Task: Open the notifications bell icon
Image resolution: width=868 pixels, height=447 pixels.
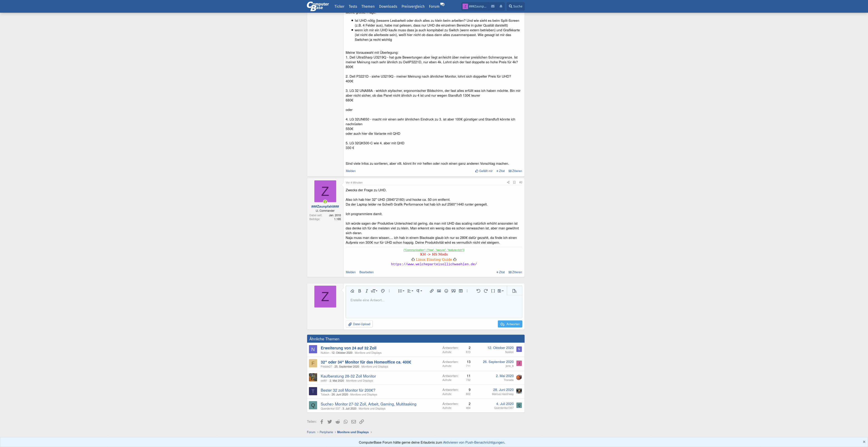Action: point(501,6)
